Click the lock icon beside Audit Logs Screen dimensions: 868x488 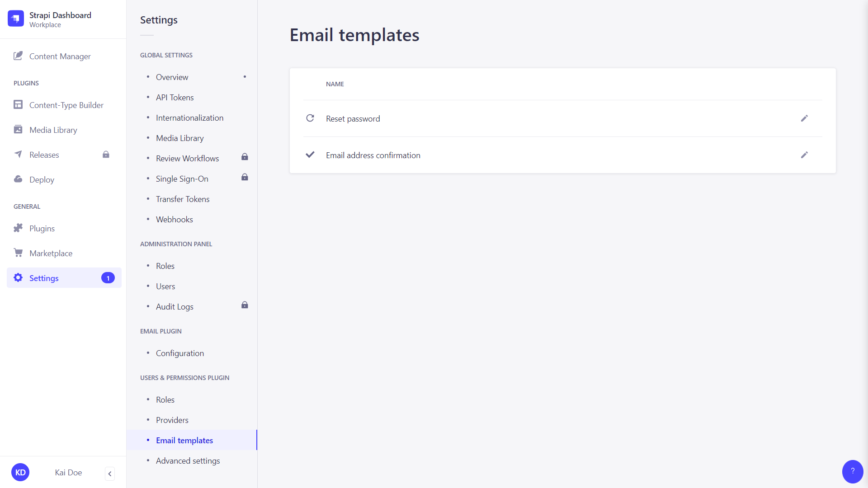coord(245,305)
